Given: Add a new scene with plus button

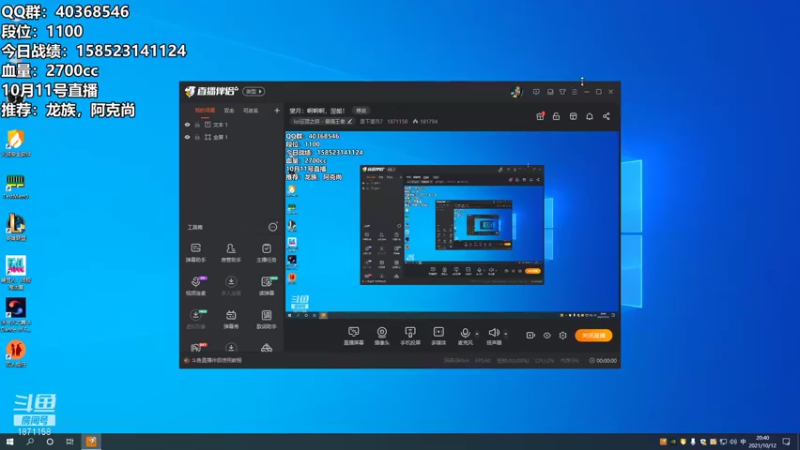Looking at the screenshot, I should click(x=277, y=110).
